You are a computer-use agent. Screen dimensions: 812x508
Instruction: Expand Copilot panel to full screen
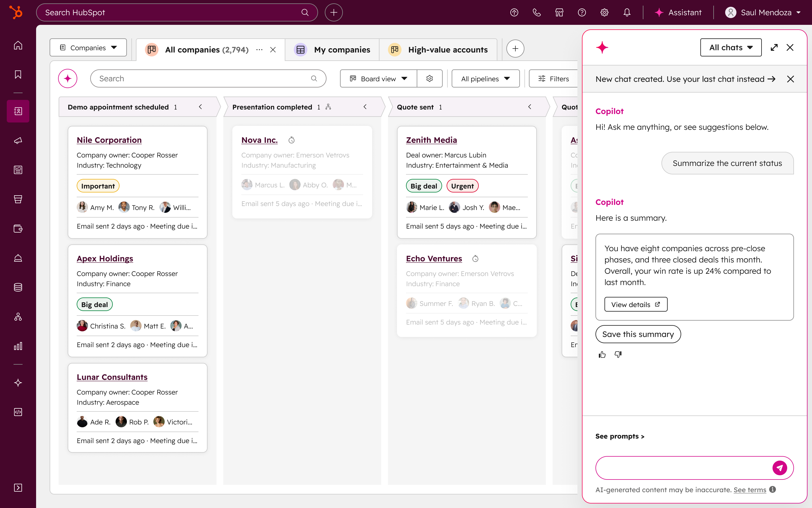[774, 47]
